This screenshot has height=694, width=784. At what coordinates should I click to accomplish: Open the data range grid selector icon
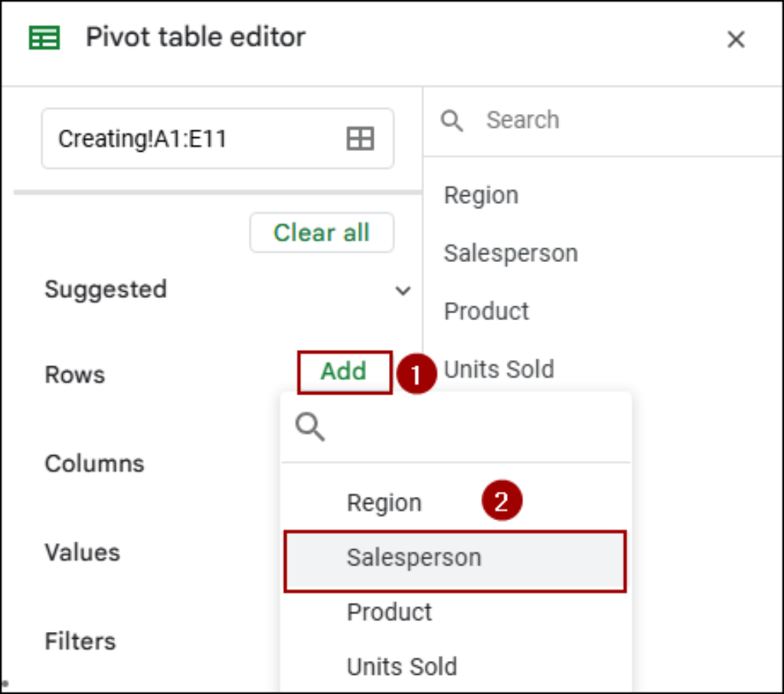point(359,139)
